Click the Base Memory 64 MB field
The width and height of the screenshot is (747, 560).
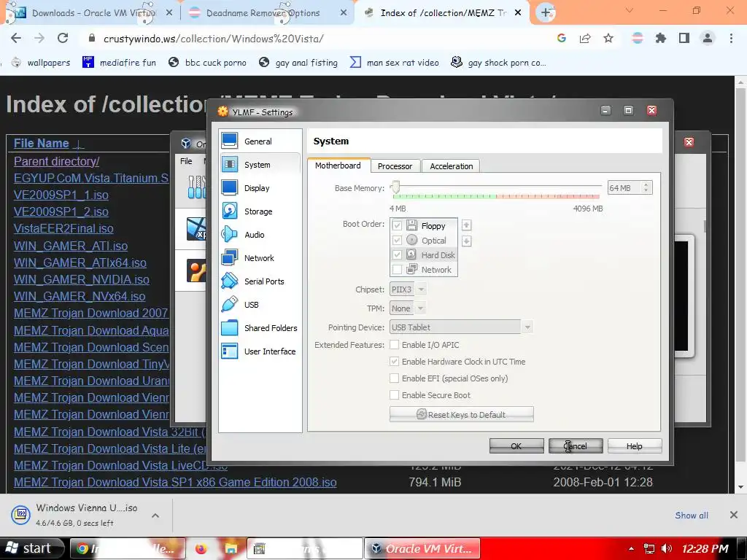pos(624,187)
